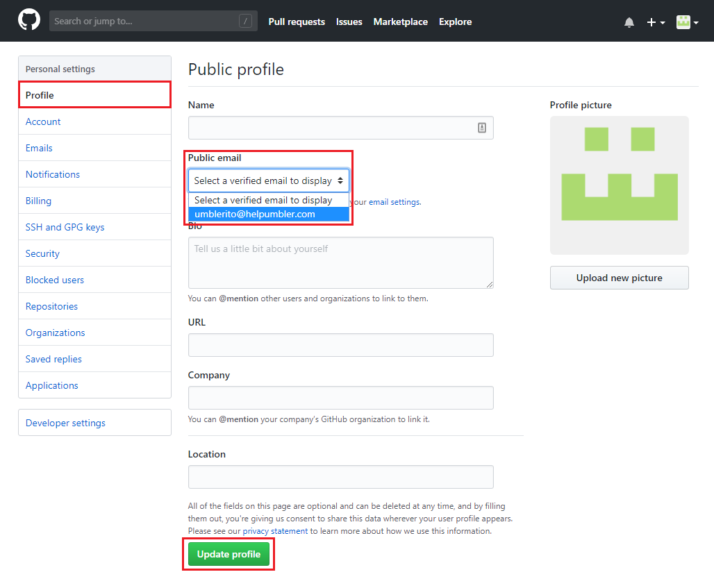Open Account settings in sidebar
This screenshot has height=588, width=714.
click(94, 121)
